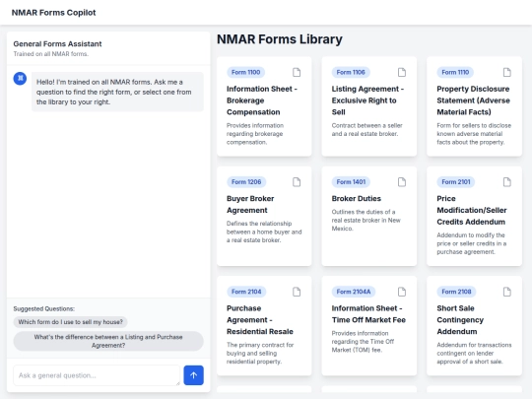Viewport: 532px width, 399px height.
Task: Open the Buyer Broker Agreement title
Action: 250,204
